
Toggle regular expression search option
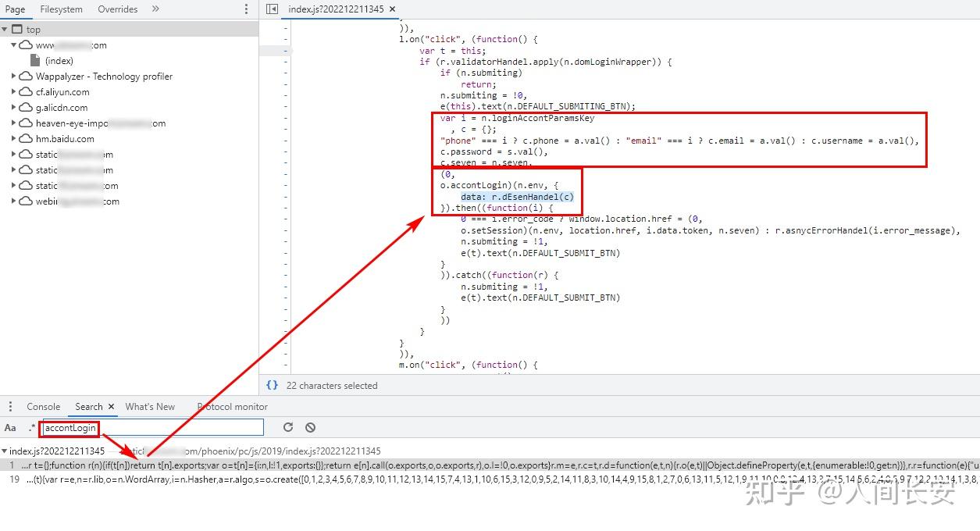click(x=32, y=428)
